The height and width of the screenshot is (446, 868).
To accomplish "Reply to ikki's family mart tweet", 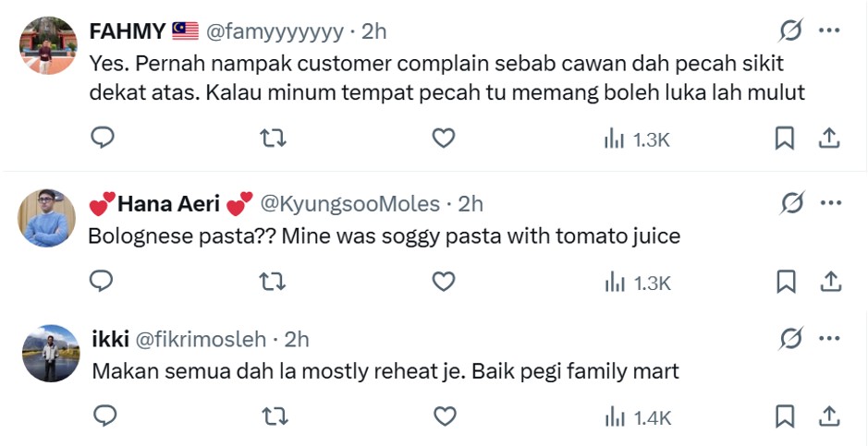I will pos(104,417).
